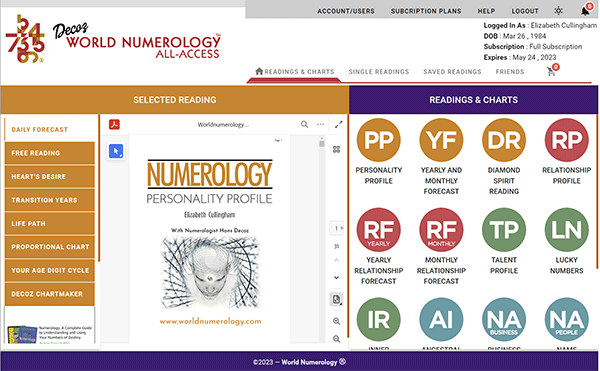Click the Worldnumerology file name title
Image resolution: width=600 pixels, height=371 pixels.
tap(223, 125)
